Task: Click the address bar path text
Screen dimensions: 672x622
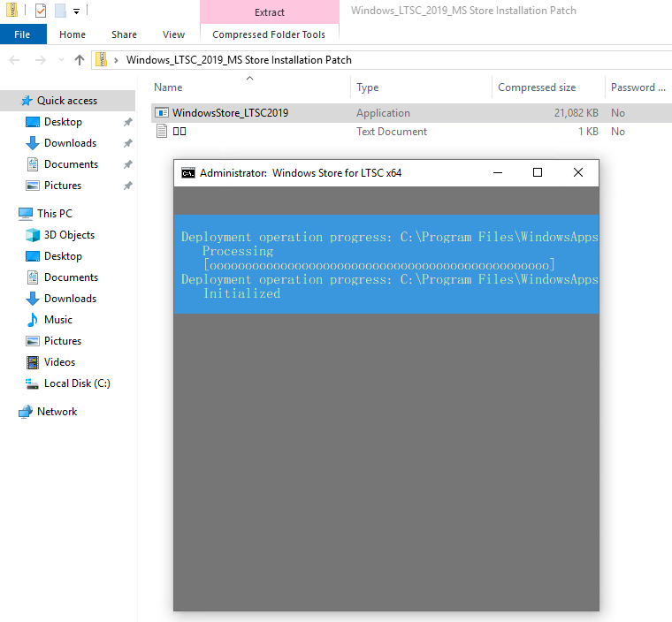Action: 239,60
